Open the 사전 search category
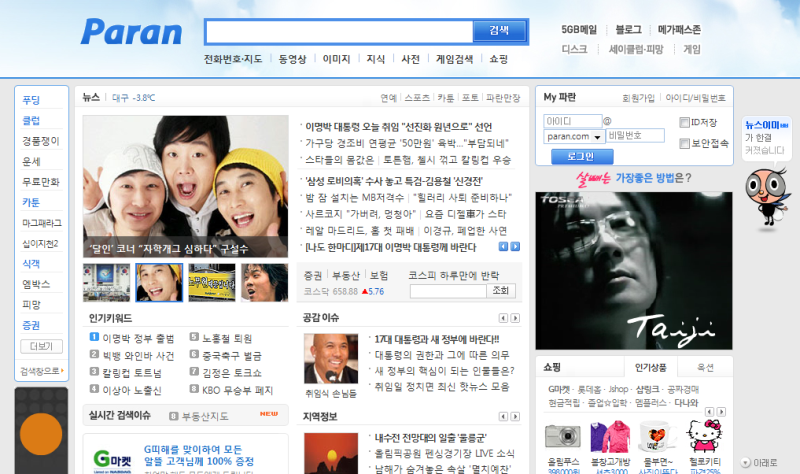This screenshot has width=800, height=474. click(x=410, y=59)
